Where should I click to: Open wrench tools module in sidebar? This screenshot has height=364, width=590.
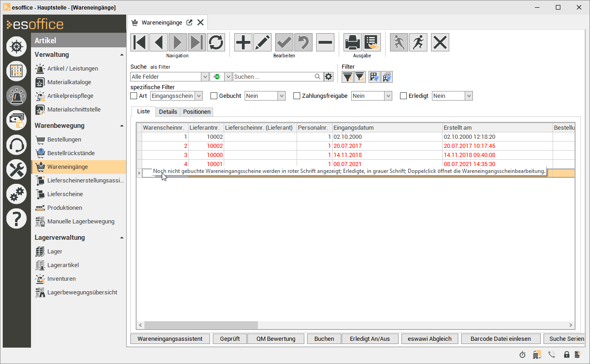[16, 170]
